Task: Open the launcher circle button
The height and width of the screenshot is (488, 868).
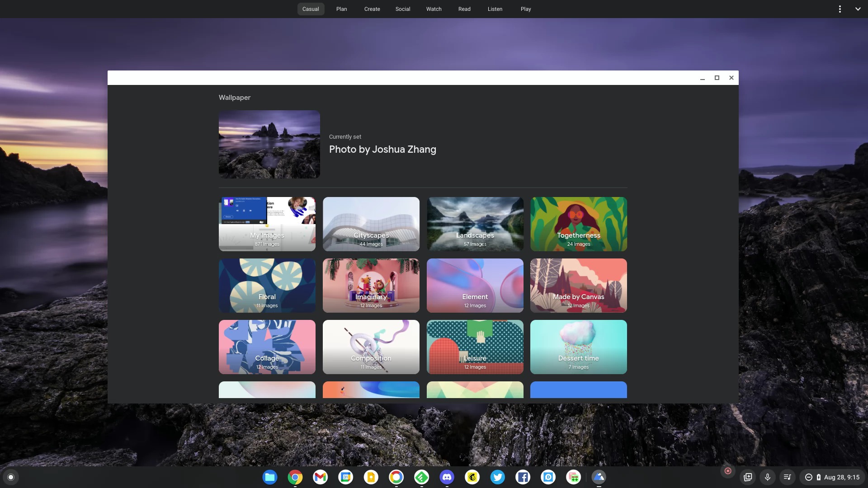Action: pos(11,477)
